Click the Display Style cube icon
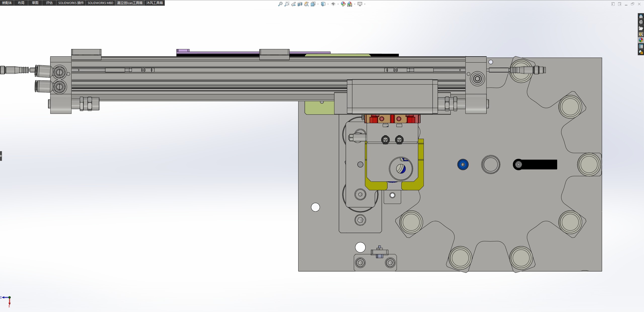Screen dimensions: 644x312 point(323,4)
